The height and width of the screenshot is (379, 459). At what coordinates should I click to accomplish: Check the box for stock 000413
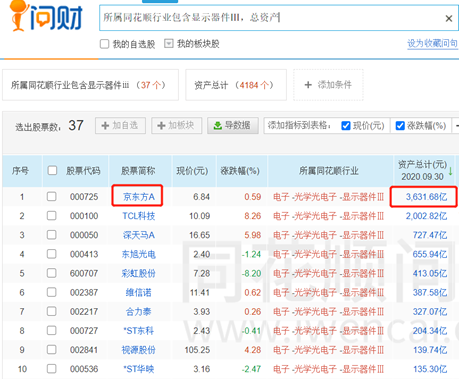pyautogui.click(x=51, y=254)
